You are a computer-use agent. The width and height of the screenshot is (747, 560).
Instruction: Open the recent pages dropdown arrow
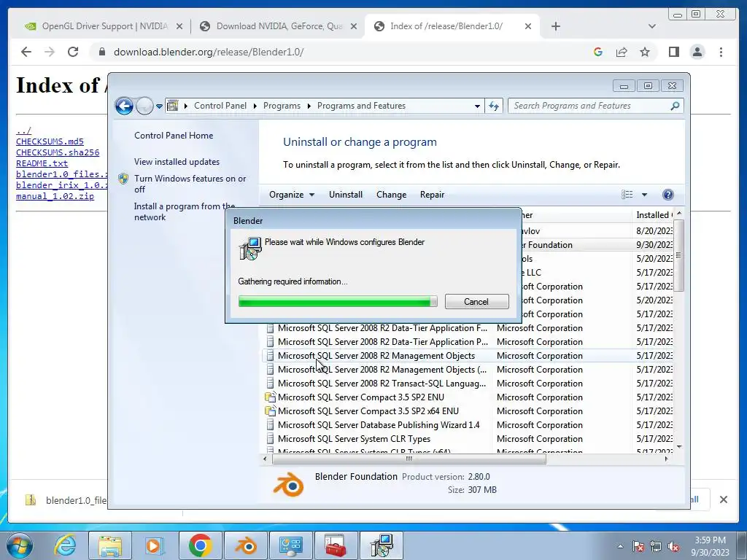159,106
